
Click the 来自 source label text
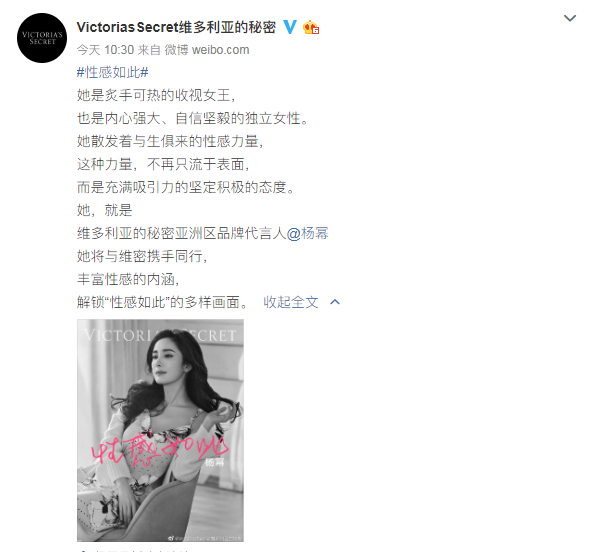[149, 50]
